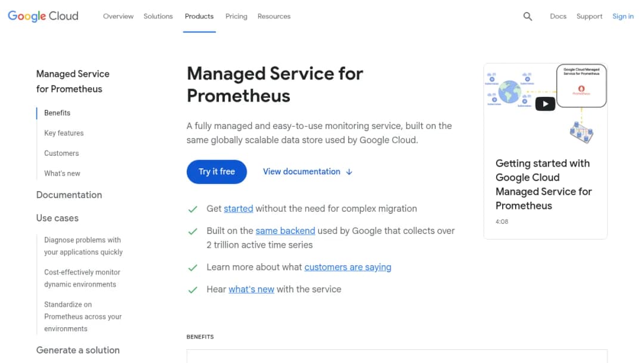The image size is (644, 363).
Task: Open the Docs link in header
Action: [x=558, y=17]
